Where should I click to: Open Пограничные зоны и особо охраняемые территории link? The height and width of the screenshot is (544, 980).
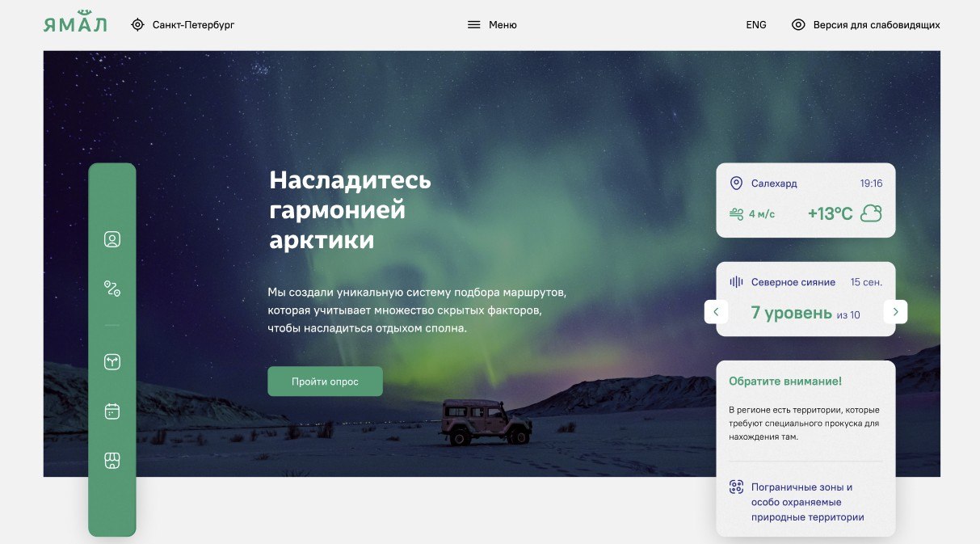coord(807,502)
